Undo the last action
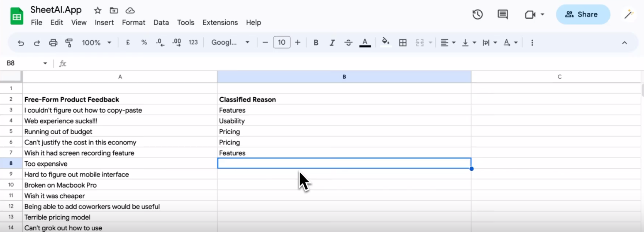Screen dimensions: 644x232 point(21,42)
